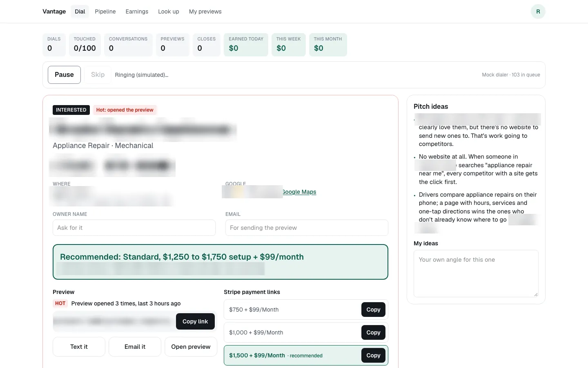Select the 'Appliance Repair · Mechanical' category text
This screenshot has height=368, width=588.
click(x=103, y=146)
